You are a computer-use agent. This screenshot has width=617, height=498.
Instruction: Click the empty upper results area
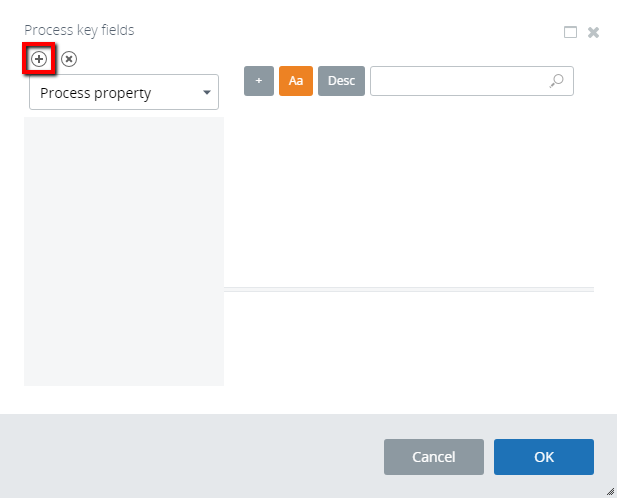(x=408, y=190)
